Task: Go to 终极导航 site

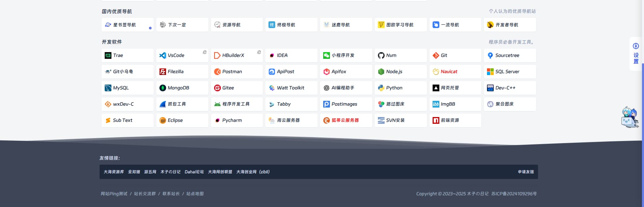Action: click(x=291, y=25)
